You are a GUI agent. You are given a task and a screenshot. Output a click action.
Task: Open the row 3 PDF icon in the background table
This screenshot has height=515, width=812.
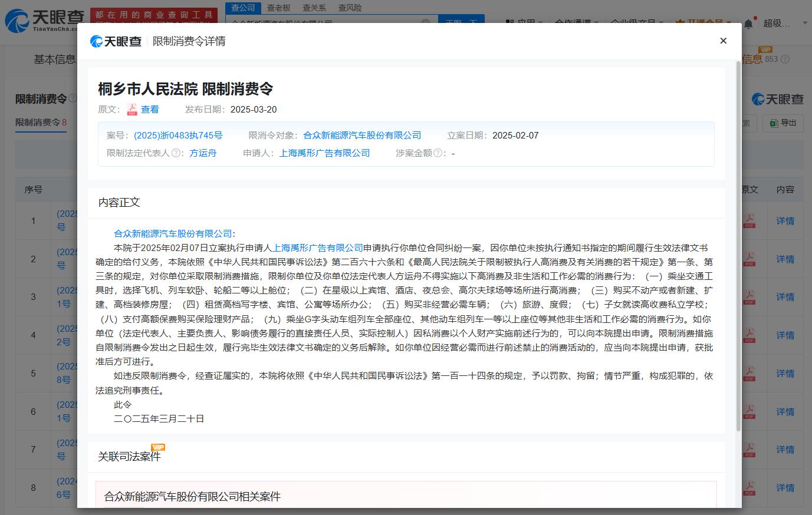pos(749,297)
